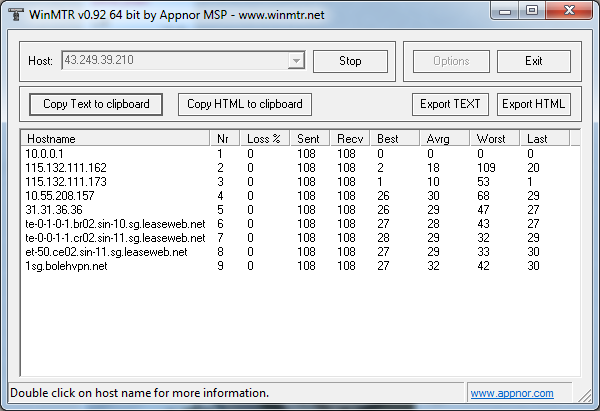Screen dimensions: 600x411
Task: Click the Sent column header
Action: [x=310, y=139]
